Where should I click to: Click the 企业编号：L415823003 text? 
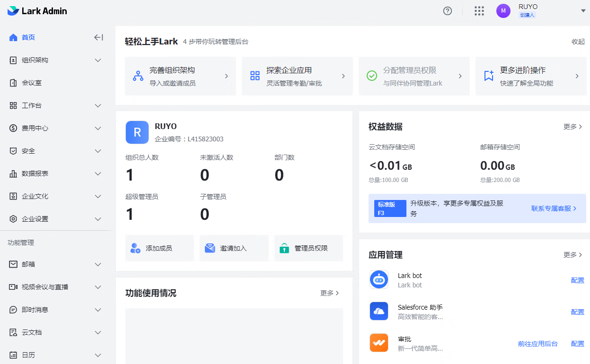pyautogui.click(x=189, y=139)
